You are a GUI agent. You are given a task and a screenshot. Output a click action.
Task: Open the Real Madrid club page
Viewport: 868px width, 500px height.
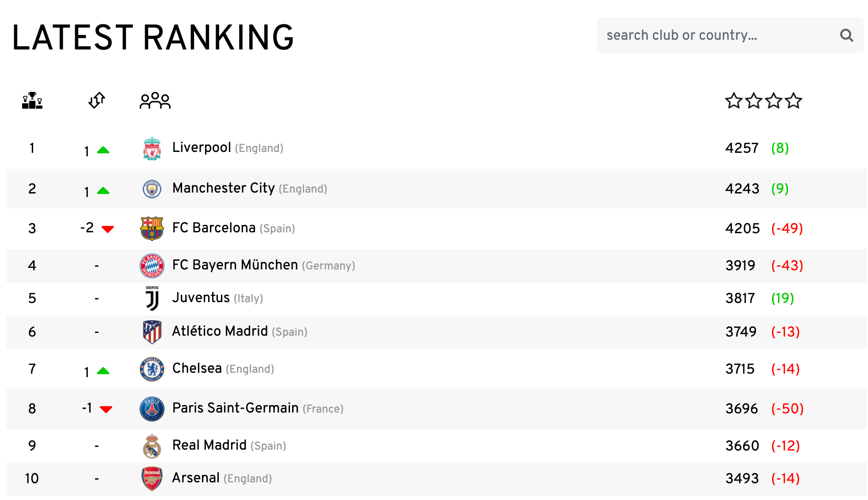click(209, 445)
